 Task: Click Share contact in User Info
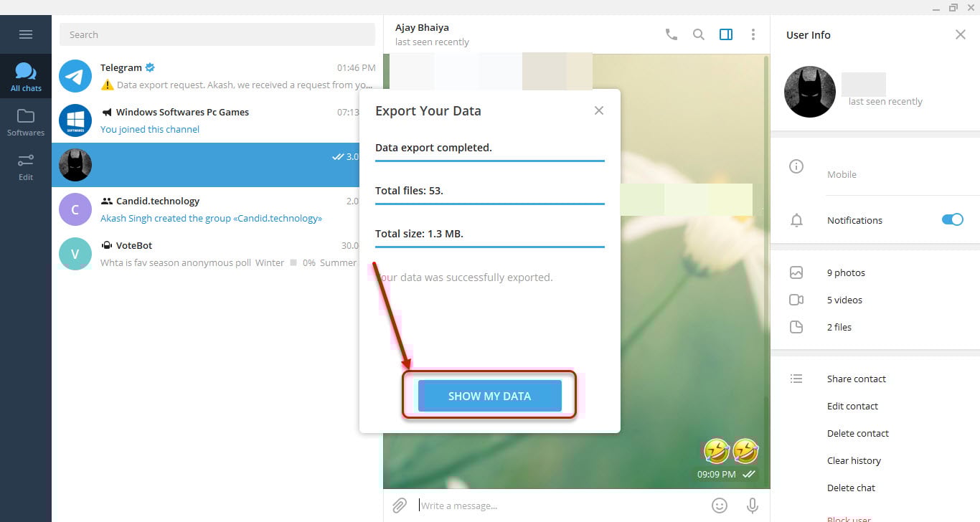[x=857, y=379]
